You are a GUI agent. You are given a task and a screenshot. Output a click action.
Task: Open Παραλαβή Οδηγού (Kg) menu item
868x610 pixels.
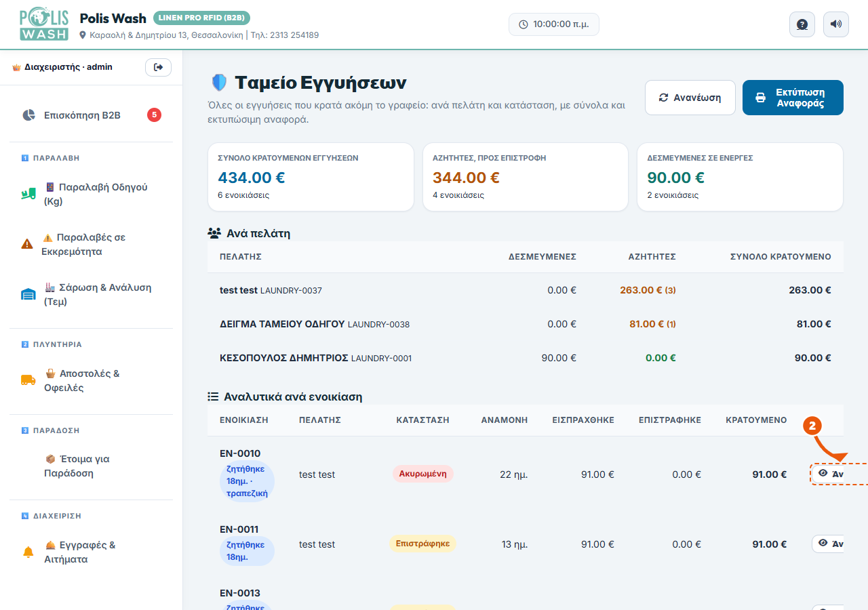[x=91, y=195]
